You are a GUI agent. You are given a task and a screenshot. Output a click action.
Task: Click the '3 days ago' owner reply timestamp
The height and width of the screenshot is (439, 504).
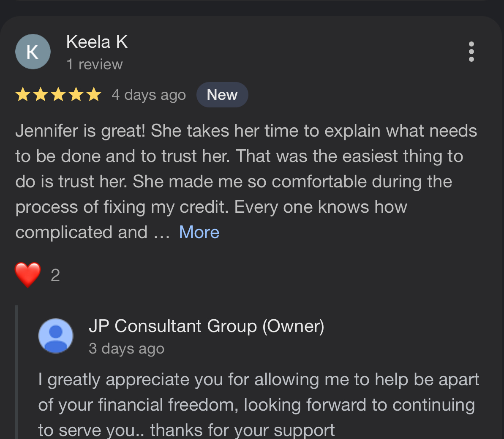coord(126,348)
